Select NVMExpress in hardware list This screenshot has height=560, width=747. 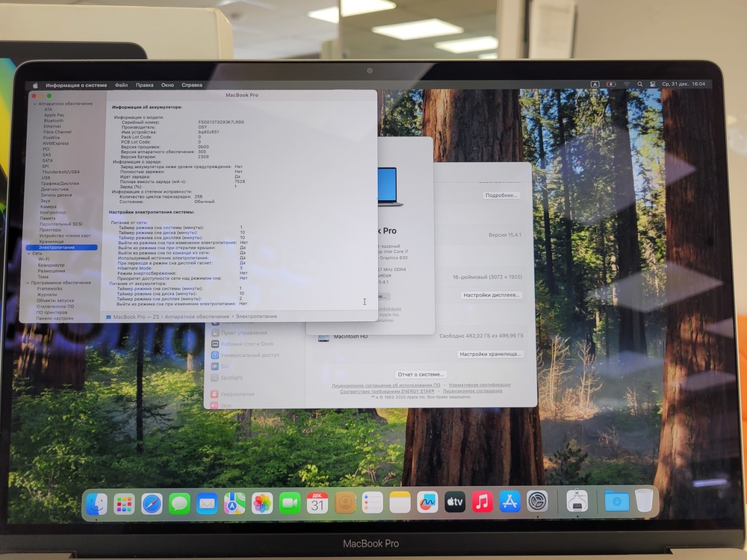(x=56, y=143)
